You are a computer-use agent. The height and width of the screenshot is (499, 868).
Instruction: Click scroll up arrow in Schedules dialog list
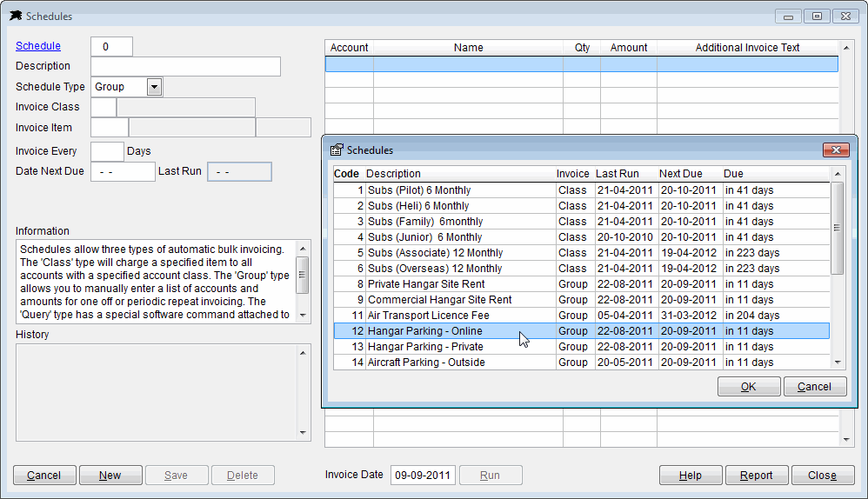[838, 174]
